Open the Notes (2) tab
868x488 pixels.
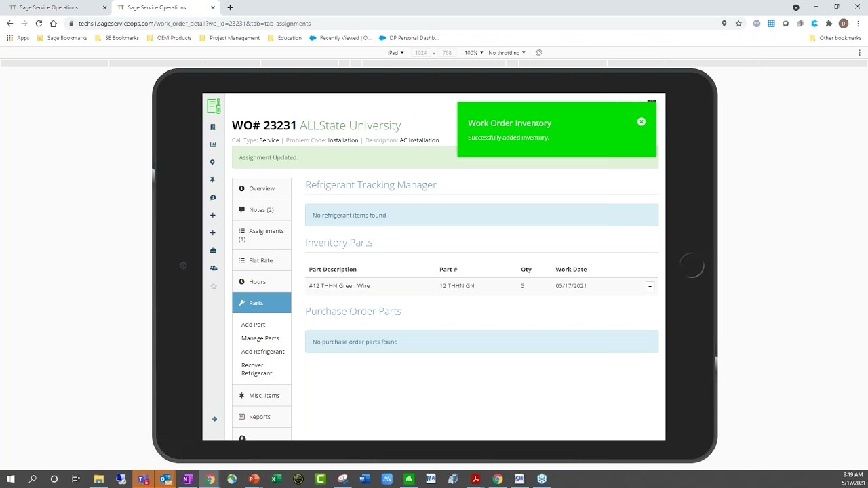262,209
